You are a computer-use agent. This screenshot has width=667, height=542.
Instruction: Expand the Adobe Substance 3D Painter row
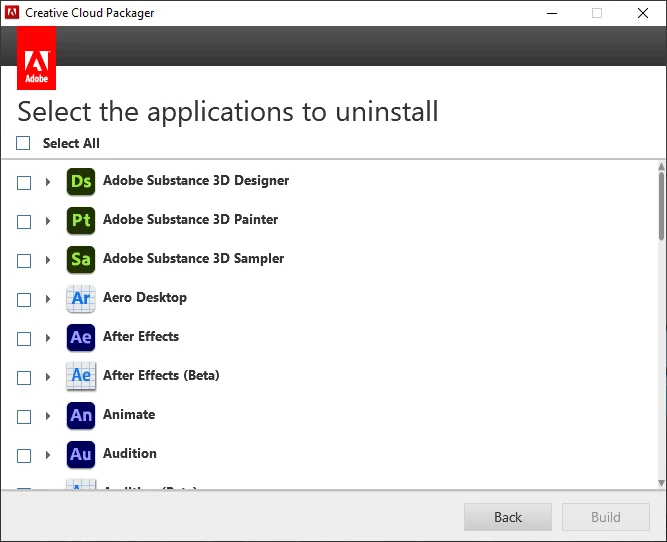click(x=48, y=221)
